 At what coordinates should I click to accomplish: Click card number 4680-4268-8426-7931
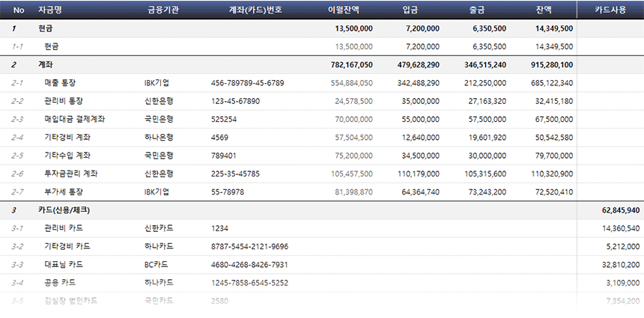(x=249, y=264)
